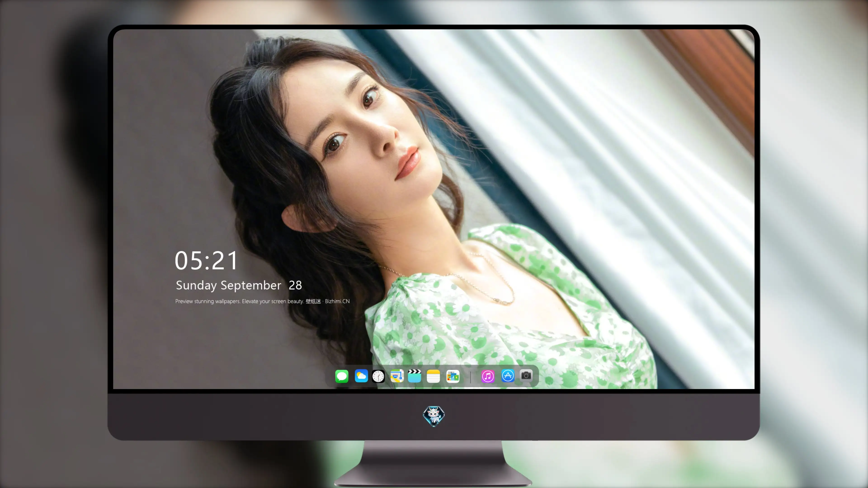Click the date text "Sunday September 28"
Viewport: 868px width, 488px height.
point(239,285)
